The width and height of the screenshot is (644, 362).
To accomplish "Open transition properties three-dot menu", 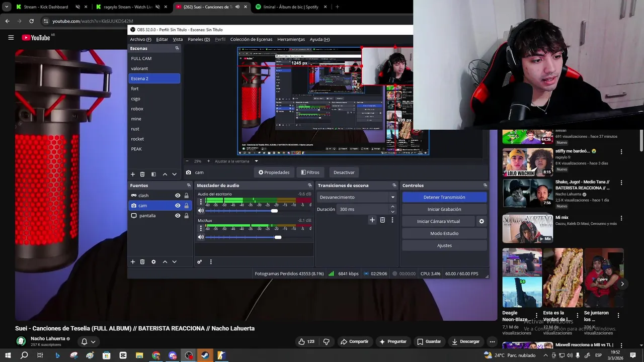I will pos(392,220).
